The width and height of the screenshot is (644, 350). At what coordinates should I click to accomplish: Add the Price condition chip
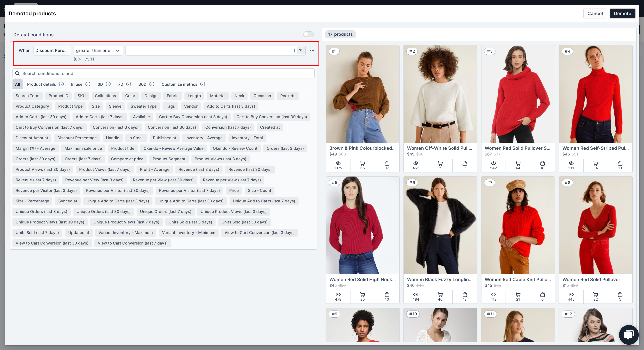[234, 190]
